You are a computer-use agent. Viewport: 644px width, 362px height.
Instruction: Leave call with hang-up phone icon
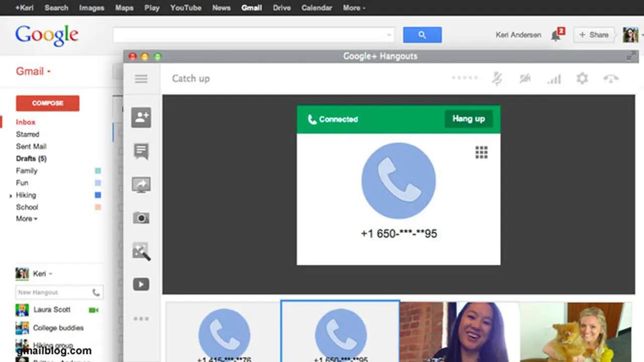pos(611,78)
